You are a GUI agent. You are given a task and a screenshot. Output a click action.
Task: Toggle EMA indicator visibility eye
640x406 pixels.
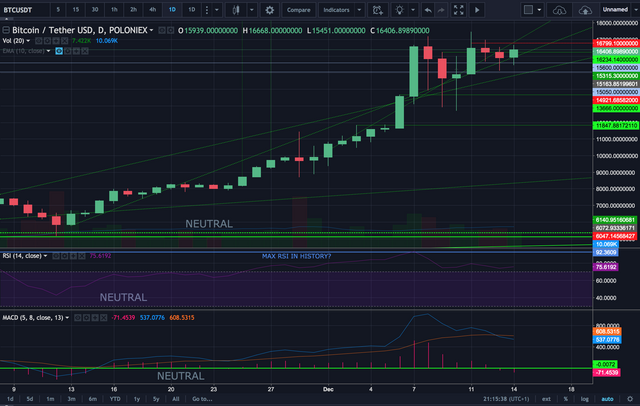59,51
